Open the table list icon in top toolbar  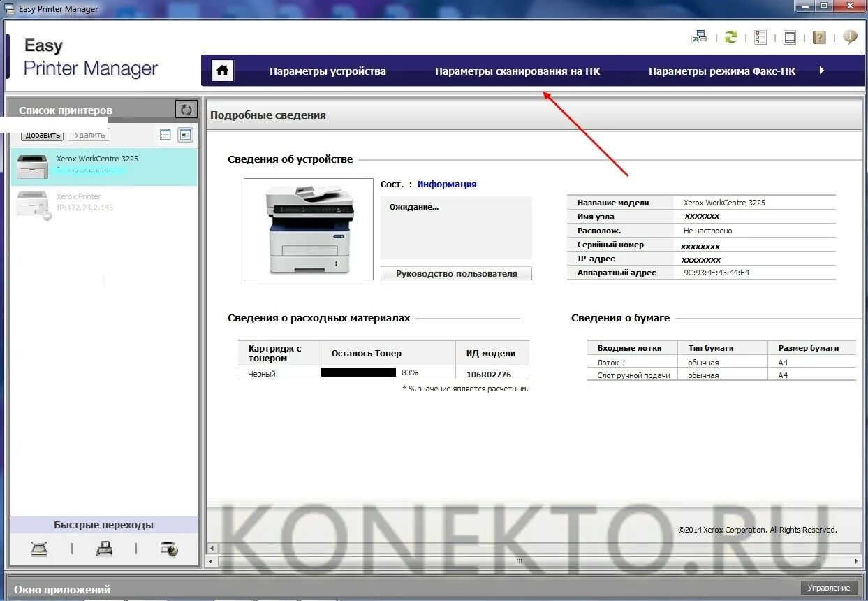point(790,37)
